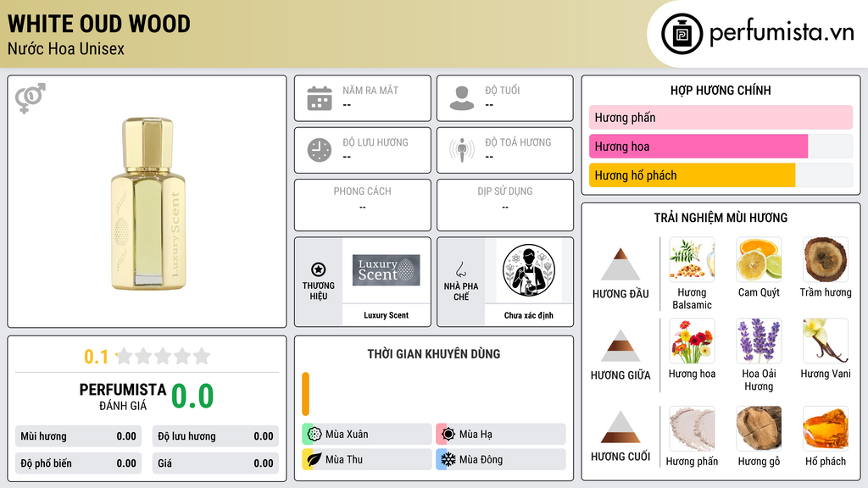Click the Hương Đầu pyramid icon
The width and height of the screenshot is (868, 488).
[x=620, y=264]
